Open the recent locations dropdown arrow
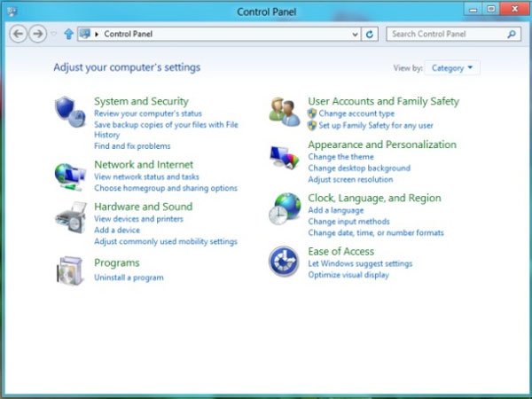 coord(53,34)
